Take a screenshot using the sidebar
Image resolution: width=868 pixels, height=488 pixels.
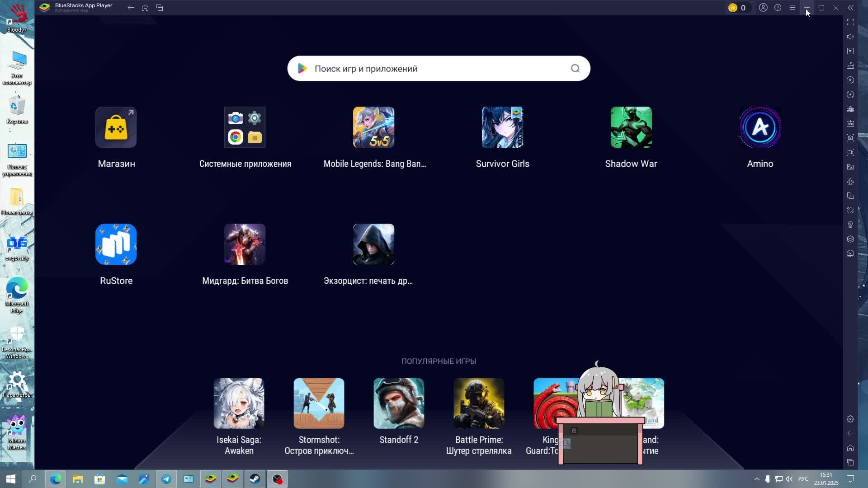point(850,138)
